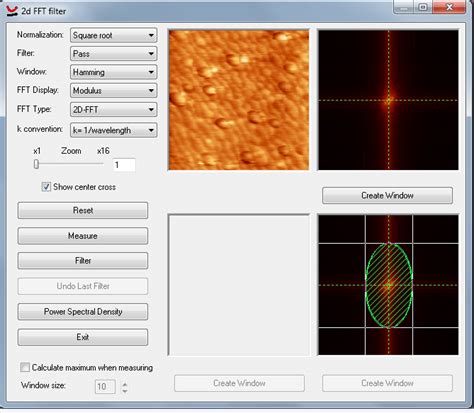Click the app logo icon in title bar
This screenshot has width=474, height=413.
(x=12, y=11)
